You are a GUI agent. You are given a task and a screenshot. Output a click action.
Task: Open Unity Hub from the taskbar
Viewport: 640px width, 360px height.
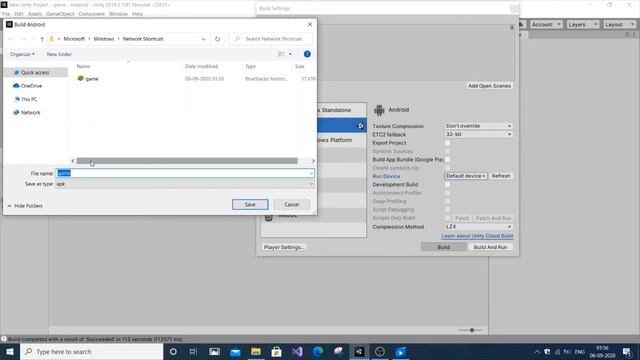click(x=380, y=351)
